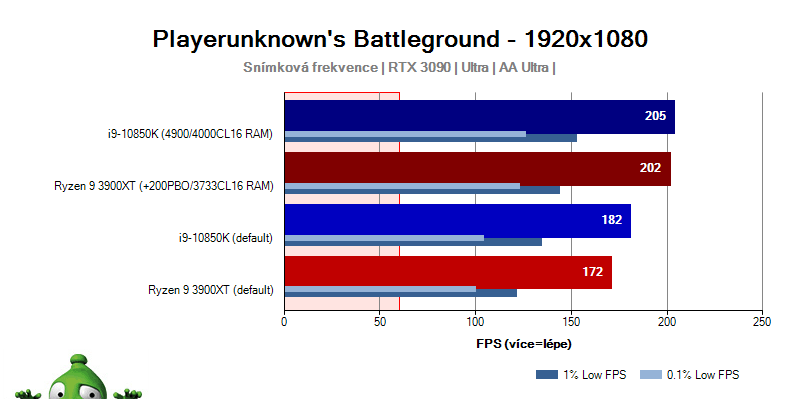Click the subtitle mentioning RTX 3090 Ultra

click(399, 68)
